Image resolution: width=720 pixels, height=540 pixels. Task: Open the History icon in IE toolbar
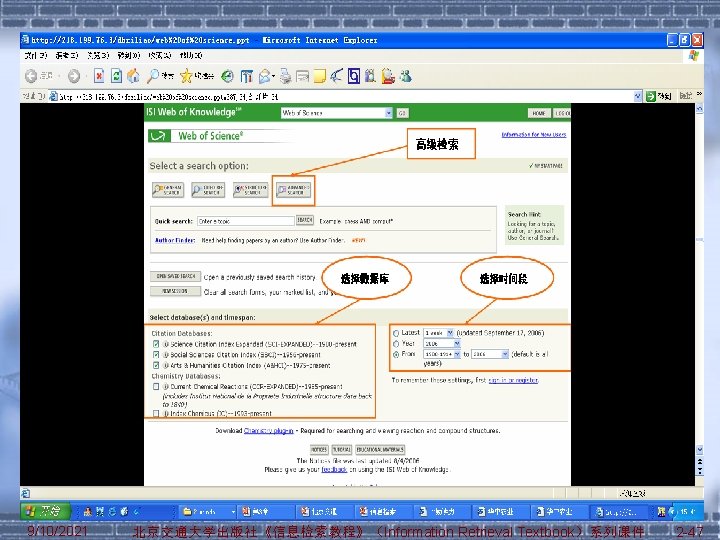pos(227,76)
